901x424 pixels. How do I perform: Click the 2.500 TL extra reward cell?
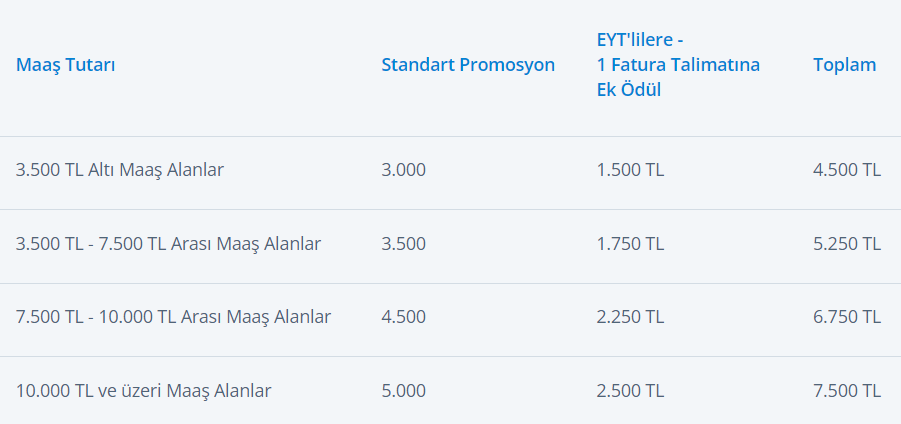(630, 391)
